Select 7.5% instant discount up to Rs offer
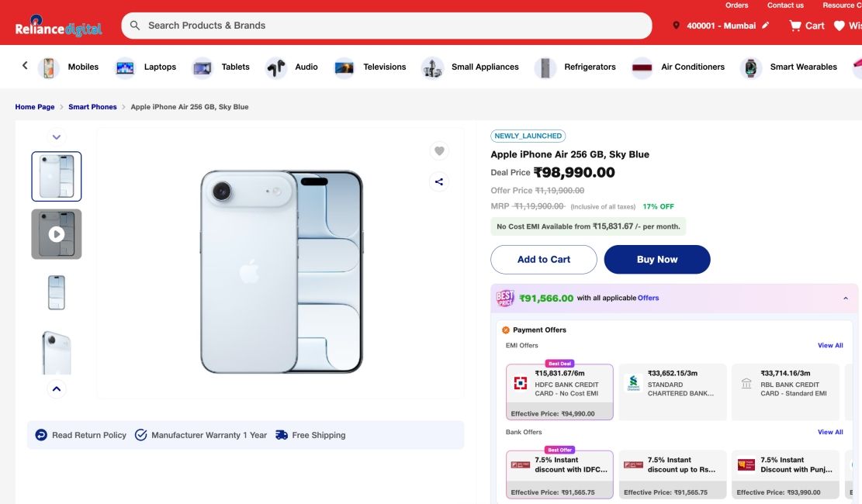 [673, 475]
